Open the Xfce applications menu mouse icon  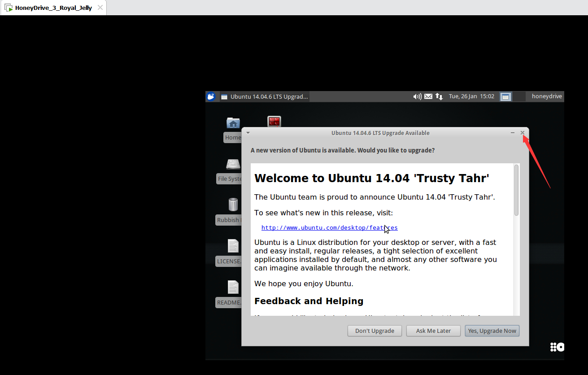[211, 96]
